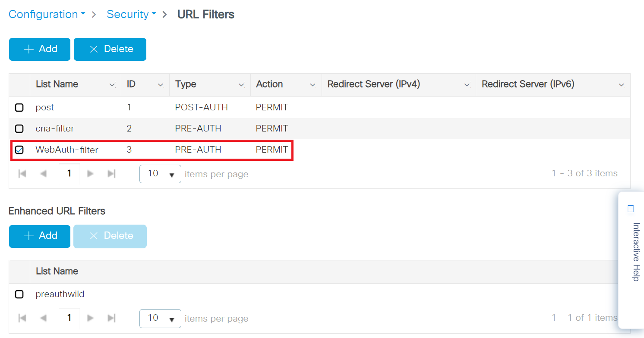The width and height of the screenshot is (644, 338).
Task: Go to first page in Enhanced URL Filters pager
Action: click(x=22, y=318)
